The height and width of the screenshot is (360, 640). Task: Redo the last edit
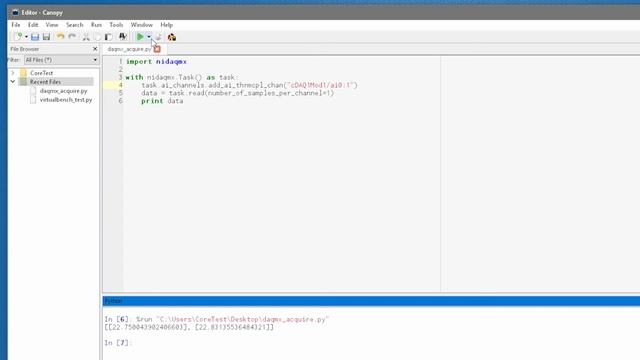pyautogui.click(x=72, y=37)
